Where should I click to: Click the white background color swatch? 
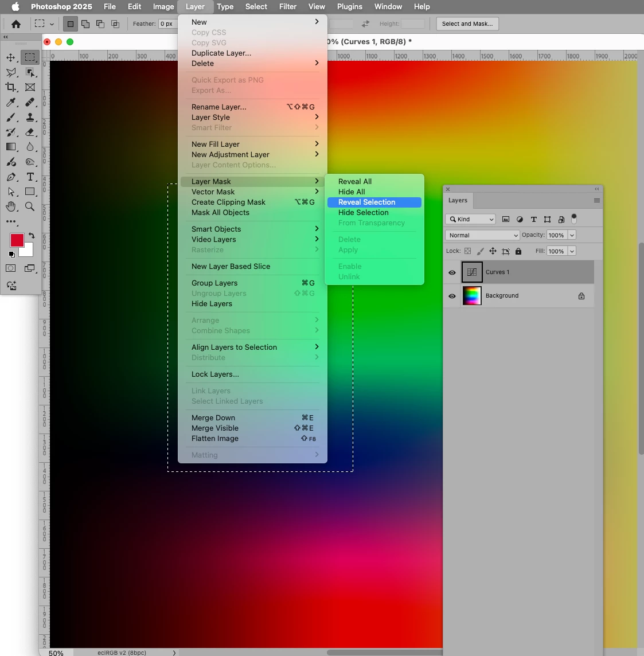(x=28, y=251)
